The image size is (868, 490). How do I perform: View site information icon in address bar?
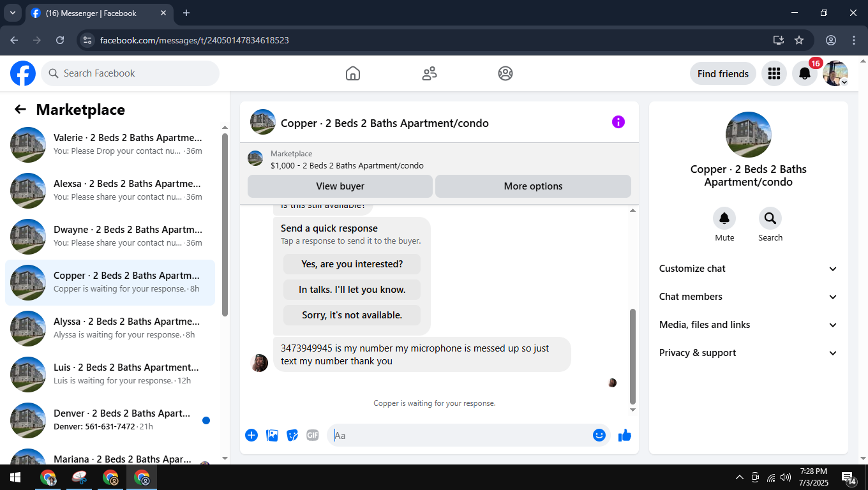pos(87,40)
